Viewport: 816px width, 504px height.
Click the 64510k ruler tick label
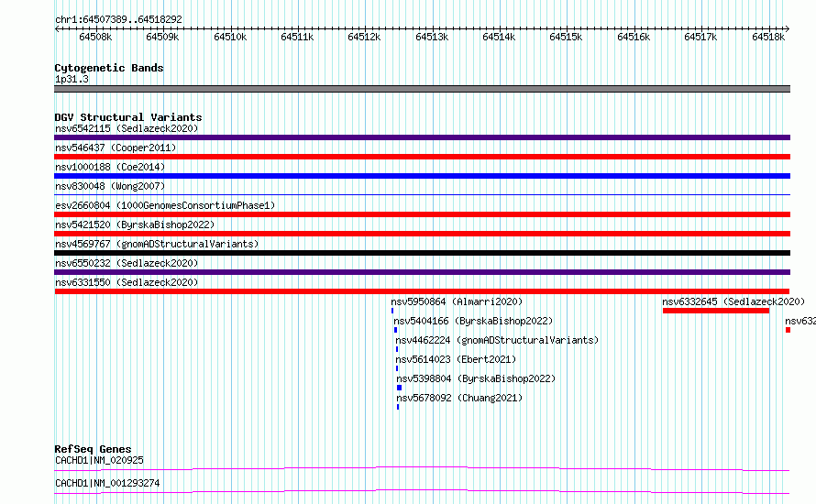(x=230, y=37)
